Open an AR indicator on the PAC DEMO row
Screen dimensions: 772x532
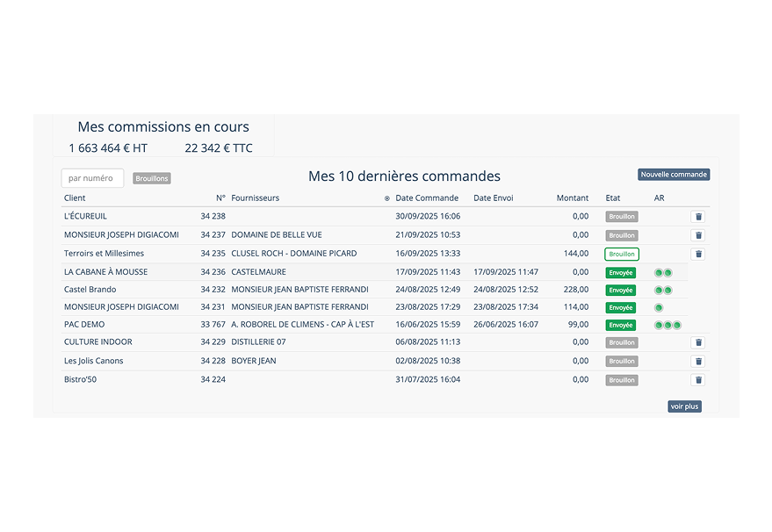(657, 325)
